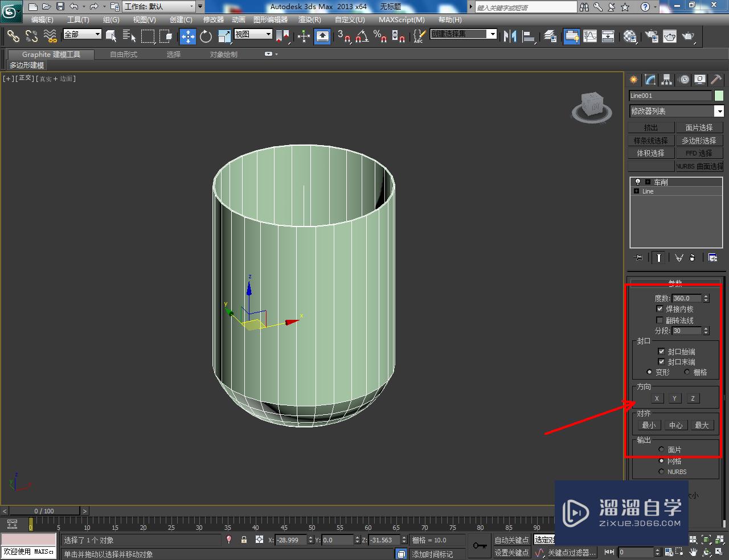This screenshot has height=560, width=729.
Task: Click the Mirror tool icon
Action: 510,36
